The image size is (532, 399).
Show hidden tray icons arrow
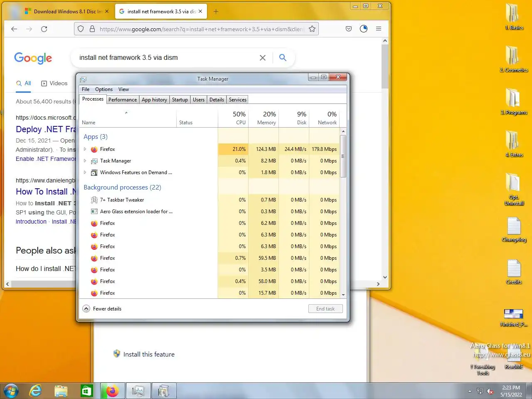coord(470,391)
